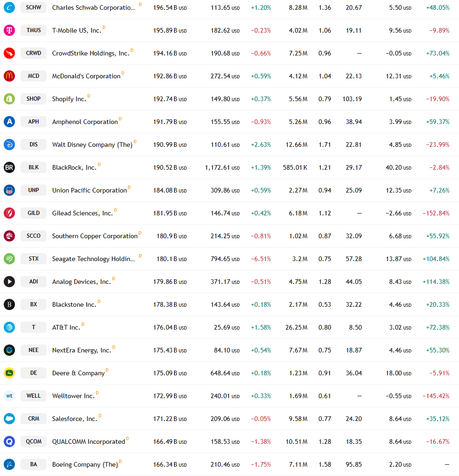
Task: Open Walt Disney Company (The) link
Action: (x=92, y=145)
